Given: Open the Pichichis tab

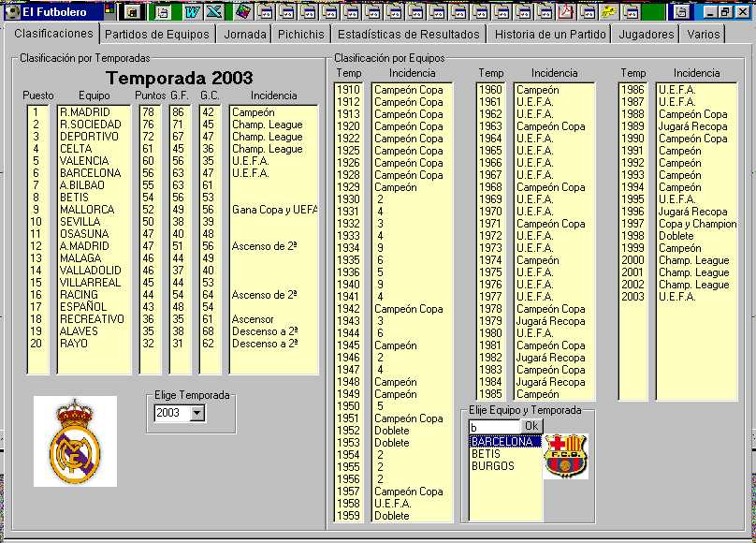Looking at the screenshot, I should (x=301, y=35).
